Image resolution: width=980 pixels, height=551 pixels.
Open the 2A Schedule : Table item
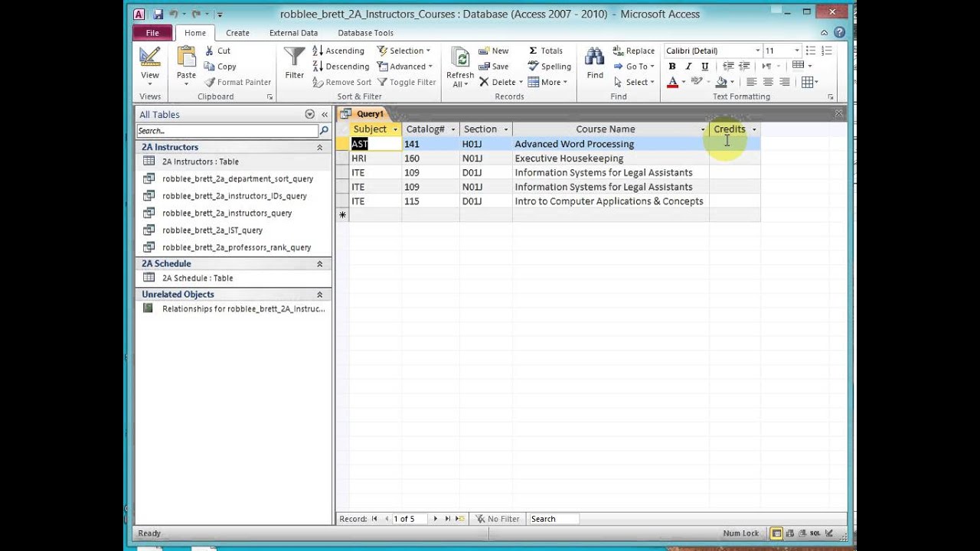click(198, 278)
